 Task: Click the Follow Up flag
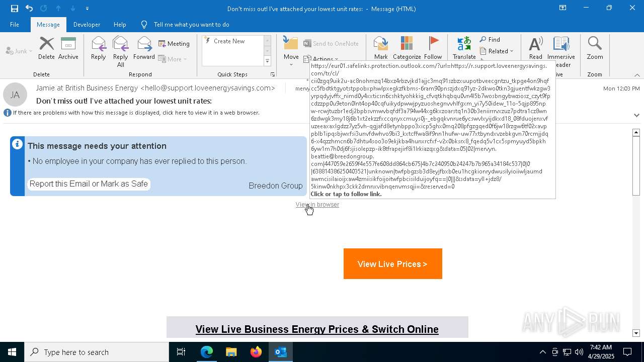pyautogui.click(x=433, y=48)
